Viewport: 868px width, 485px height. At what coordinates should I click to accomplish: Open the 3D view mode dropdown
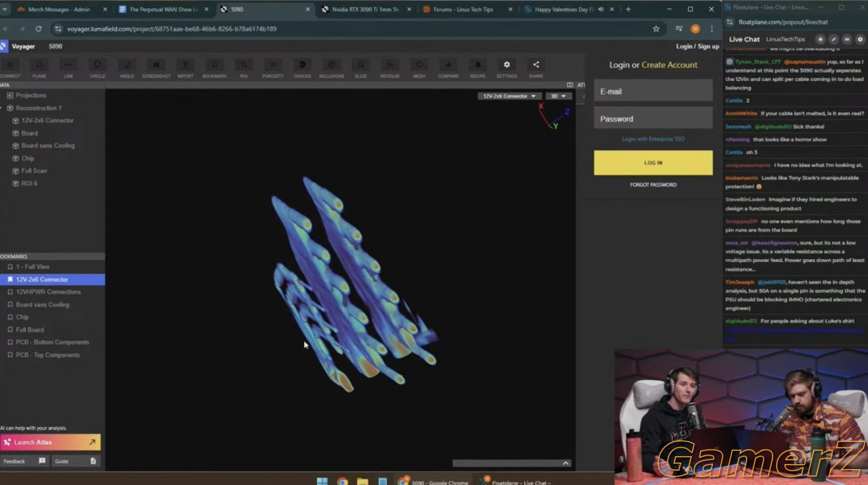click(558, 96)
